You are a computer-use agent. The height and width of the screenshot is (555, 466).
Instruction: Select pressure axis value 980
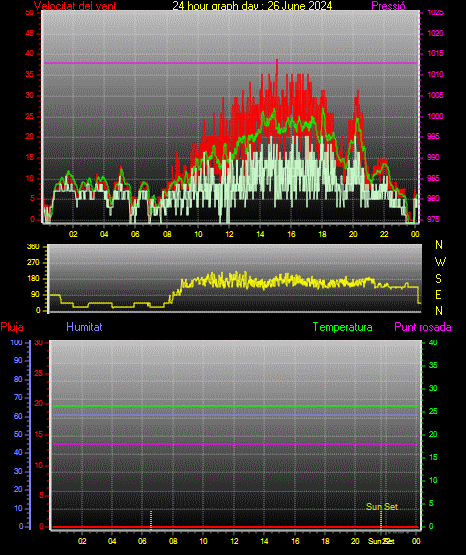coord(433,198)
